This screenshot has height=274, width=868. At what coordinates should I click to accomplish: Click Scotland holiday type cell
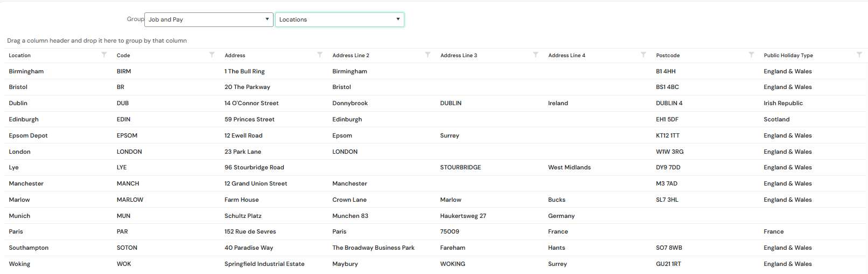(776, 119)
